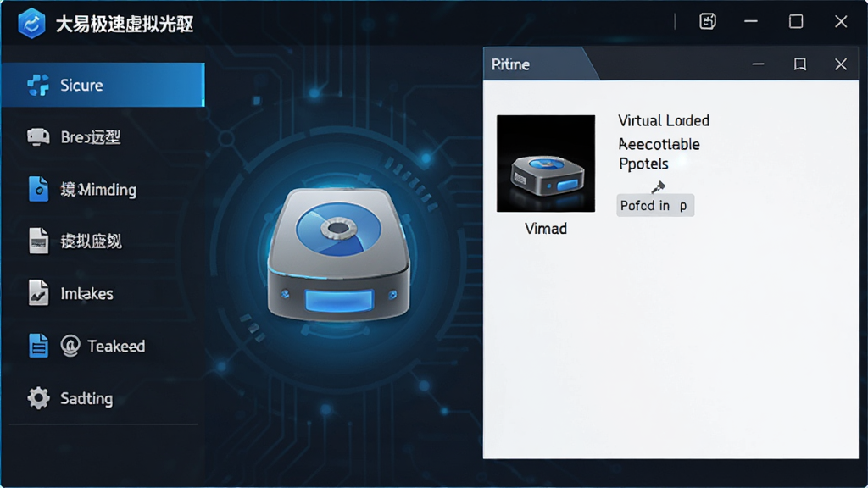Image resolution: width=868 pixels, height=488 pixels.
Task: Close the main application window
Action: pyautogui.click(x=841, y=21)
